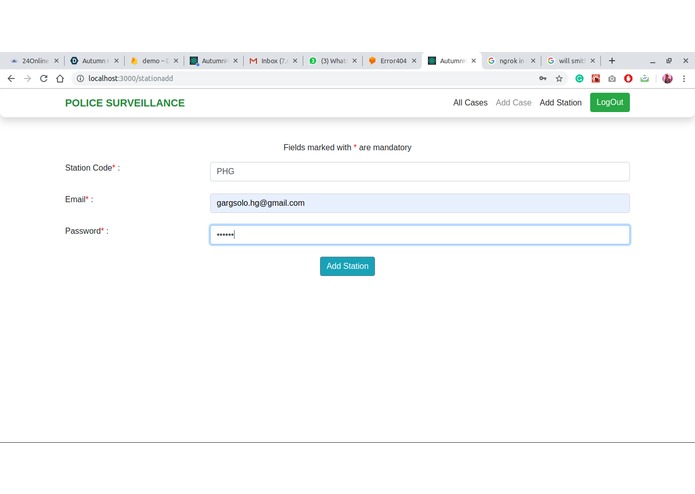Bookmark the page with the star icon
695x494 pixels.
coord(559,78)
